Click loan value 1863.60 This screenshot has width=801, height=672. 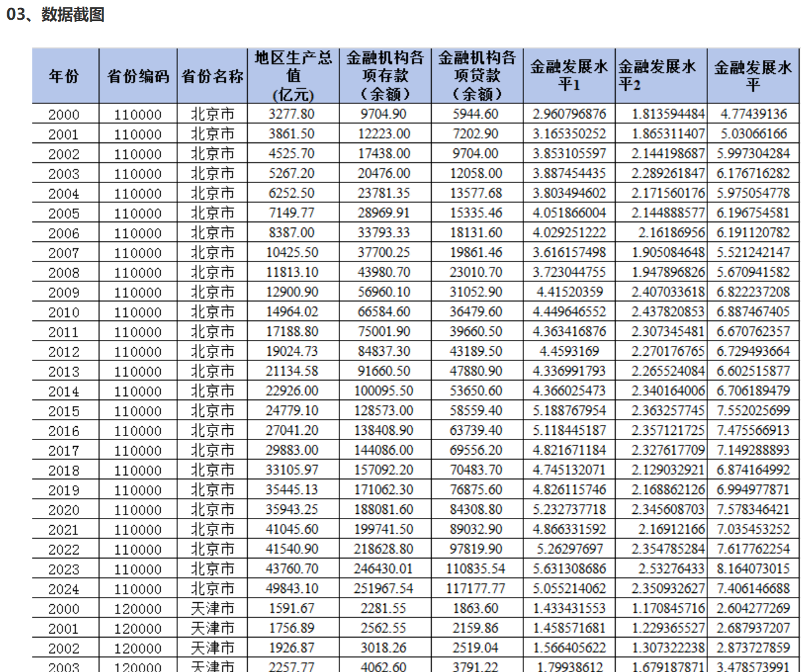476,608
